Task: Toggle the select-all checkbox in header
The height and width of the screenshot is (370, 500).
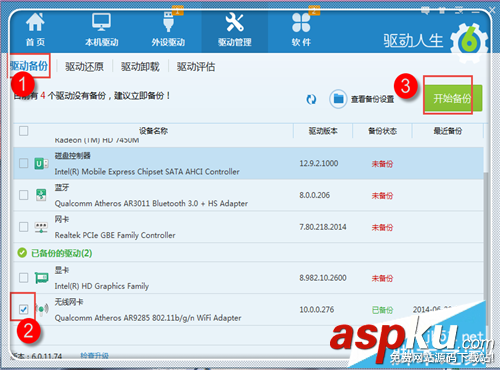Action: pos(24,131)
